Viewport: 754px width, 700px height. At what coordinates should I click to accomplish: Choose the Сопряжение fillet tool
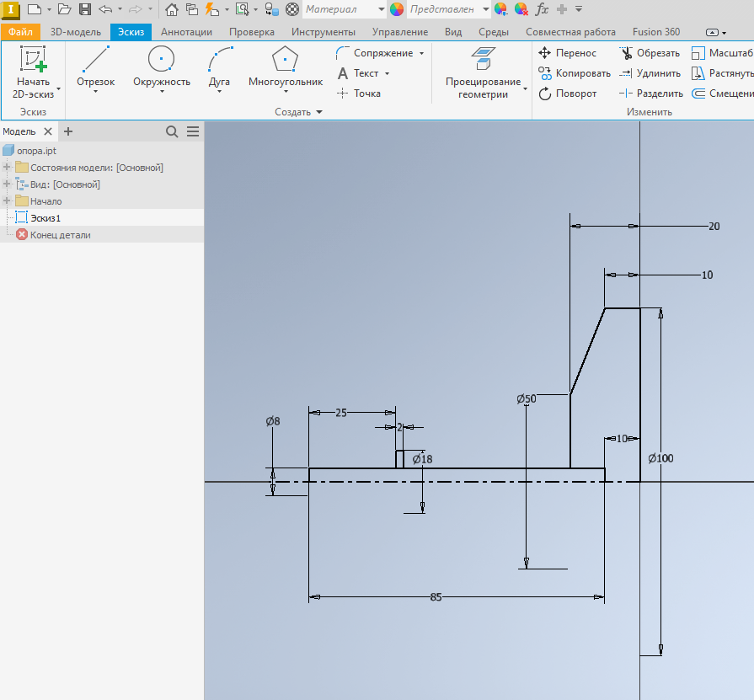[375, 53]
